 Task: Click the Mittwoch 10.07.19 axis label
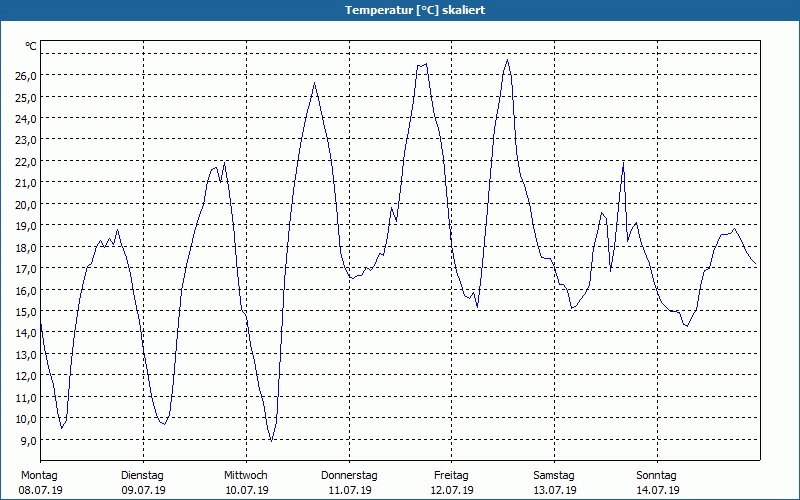[x=246, y=483]
